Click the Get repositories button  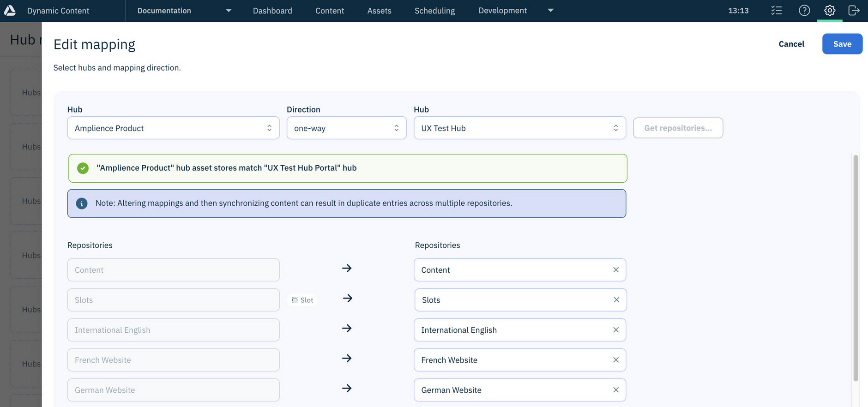(678, 128)
